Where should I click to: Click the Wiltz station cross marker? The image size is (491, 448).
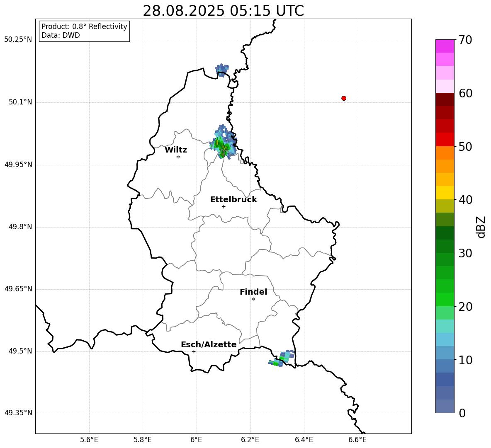178,157
